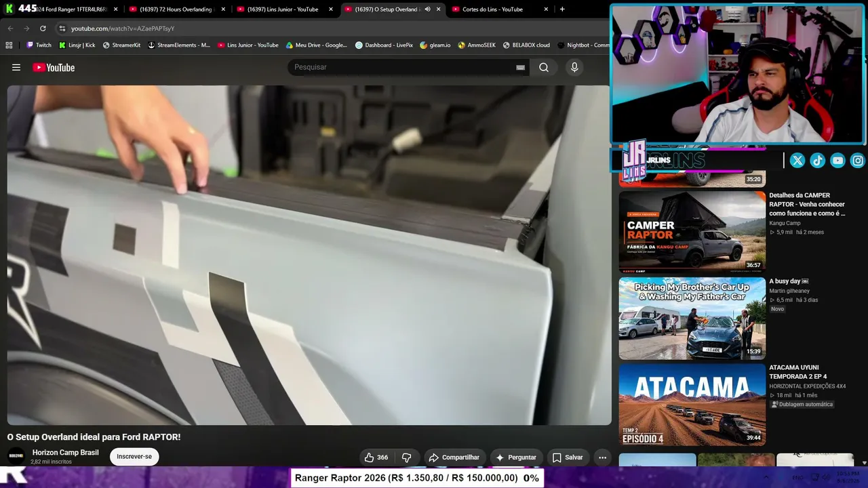Close the Cortes do Lins tab
This screenshot has width=868, height=488.
tap(546, 9)
